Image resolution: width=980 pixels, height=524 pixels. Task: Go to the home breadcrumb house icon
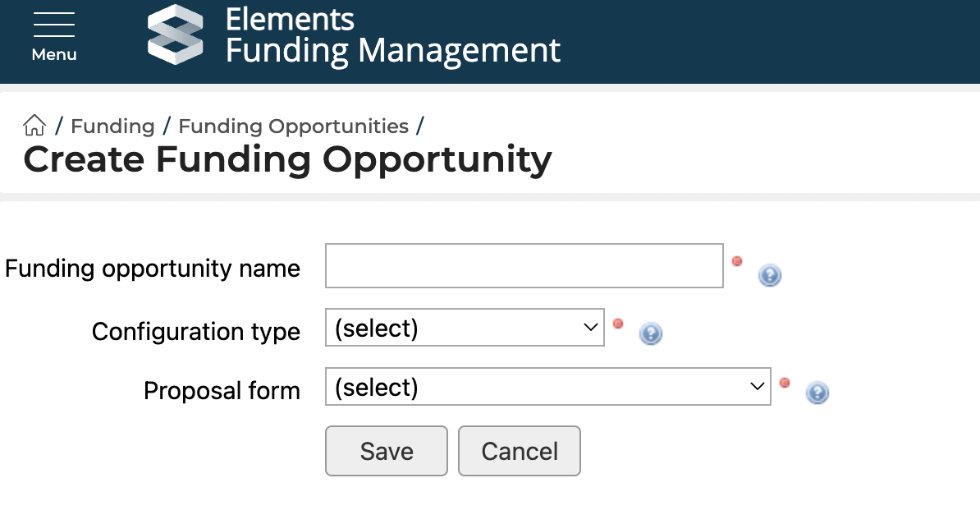tap(34, 126)
